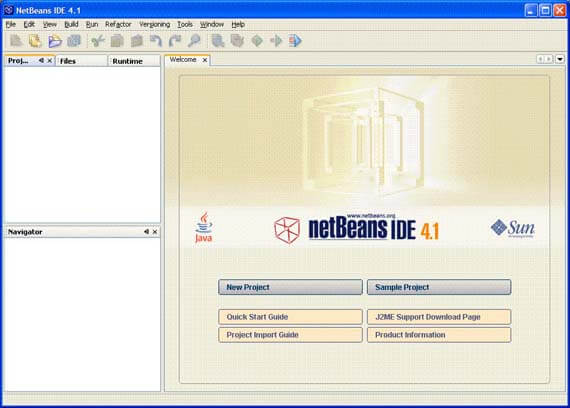
Task: Minimize the Navigator panel
Action: (146, 232)
